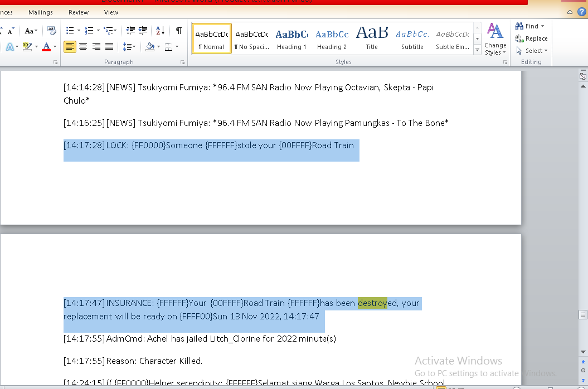Apply the text highlight color pen
The image size is (588, 389).
tap(27, 47)
